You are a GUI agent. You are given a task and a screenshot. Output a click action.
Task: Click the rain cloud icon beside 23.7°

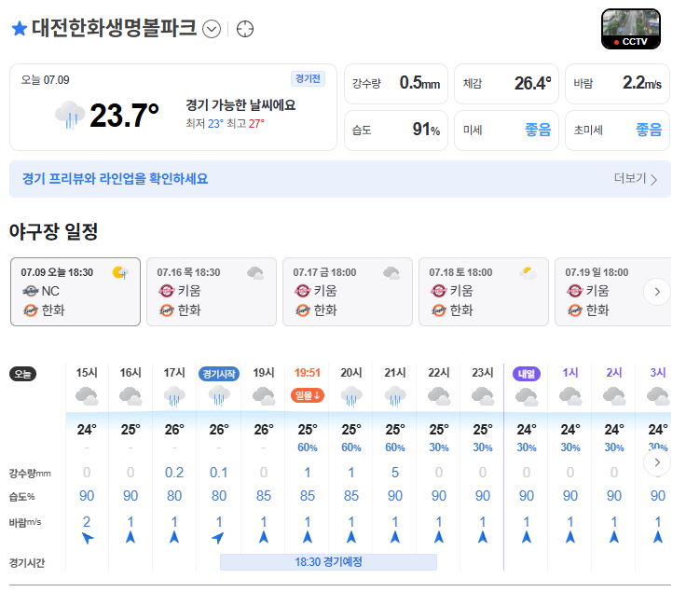pyautogui.click(x=70, y=115)
